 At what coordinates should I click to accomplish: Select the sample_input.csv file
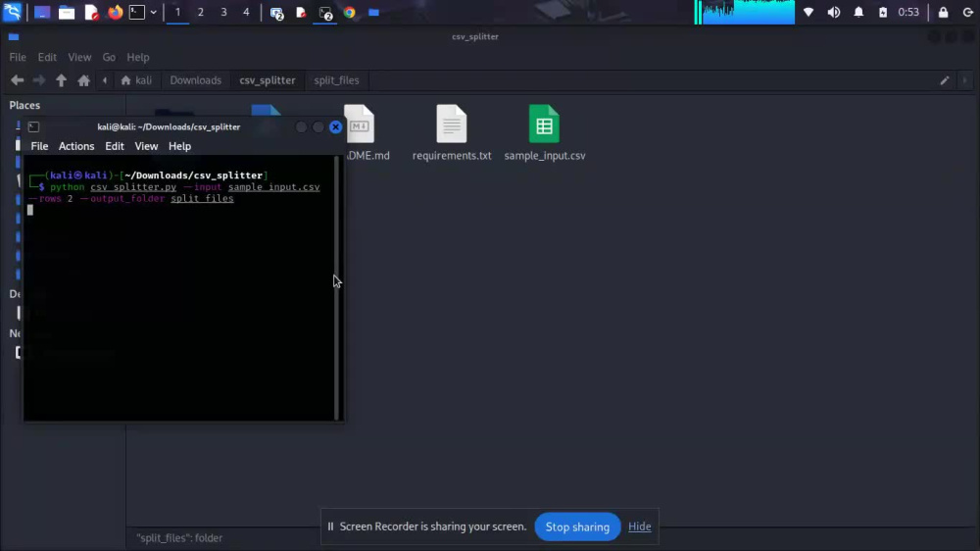[544, 133]
